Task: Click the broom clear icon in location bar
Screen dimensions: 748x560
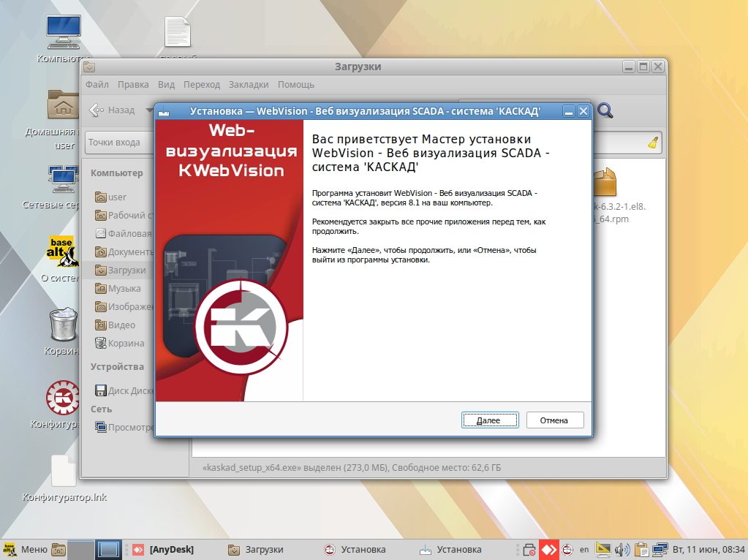Action: (x=653, y=143)
